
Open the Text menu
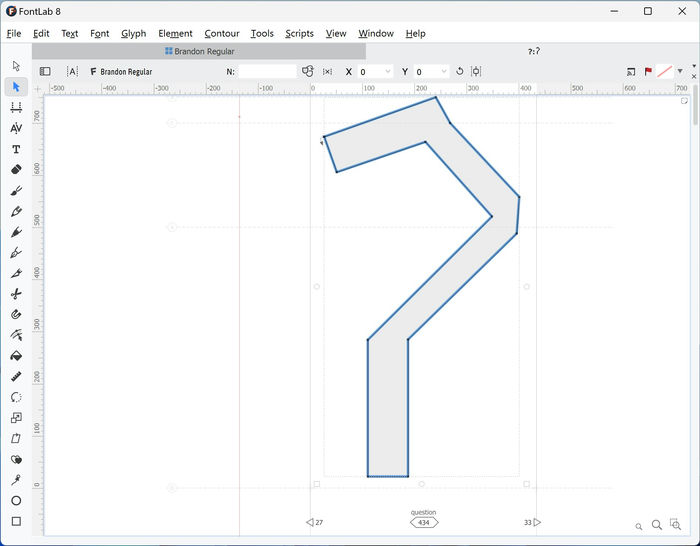click(70, 33)
